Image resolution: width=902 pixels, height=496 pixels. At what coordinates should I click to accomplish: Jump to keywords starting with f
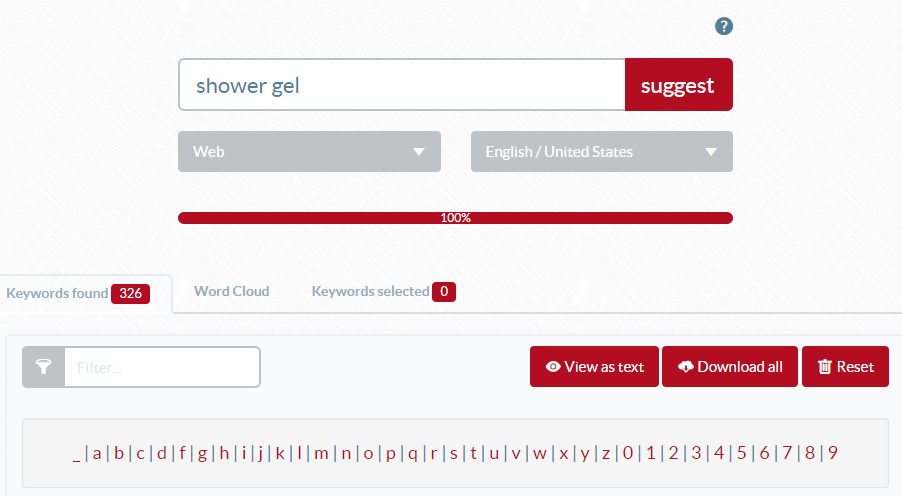[x=182, y=453]
